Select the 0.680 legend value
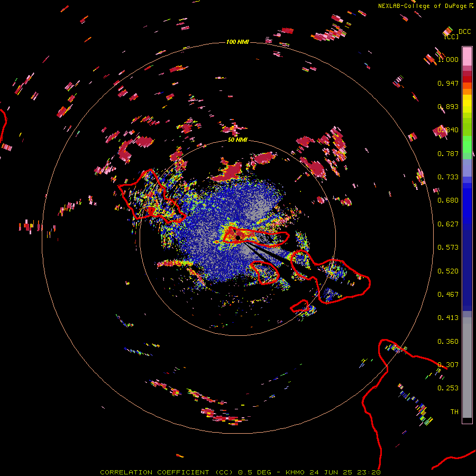The height and width of the screenshot is (476, 476). pos(448,200)
